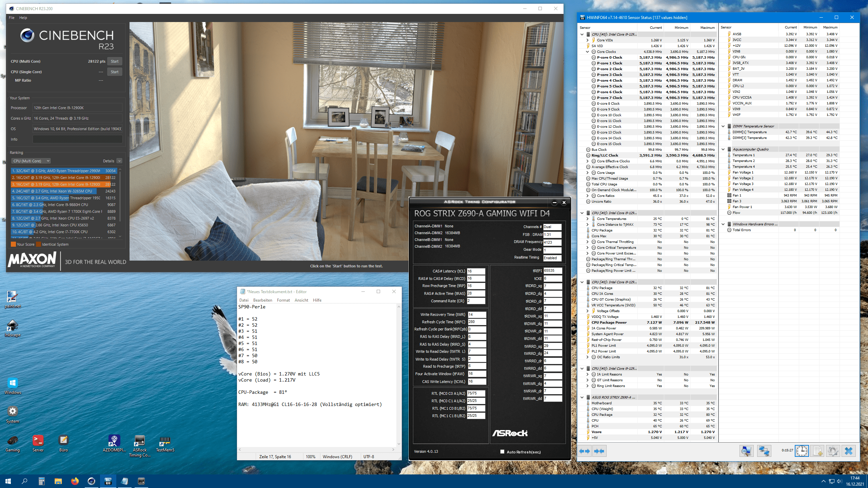Open HWiNFO sensor magnifier monitor icon

(746, 451)
